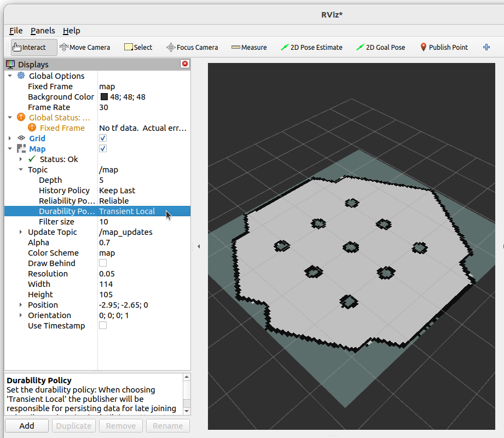Click the Remove button

coord(121,426)
